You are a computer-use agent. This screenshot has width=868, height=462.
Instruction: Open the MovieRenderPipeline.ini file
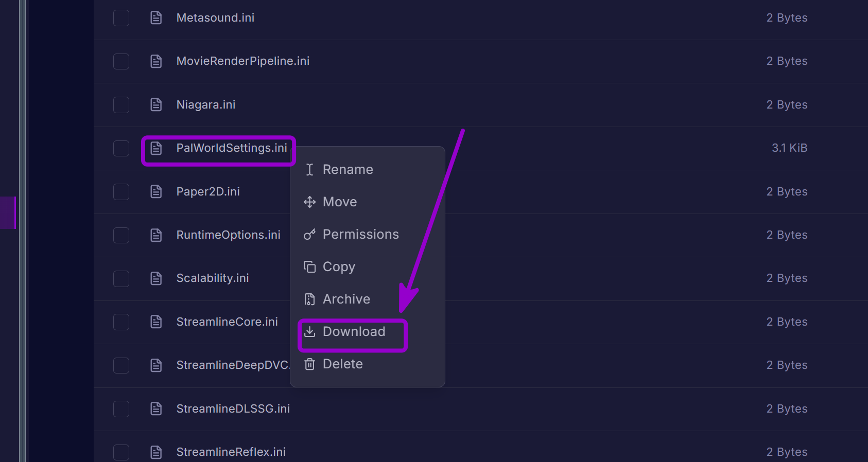243,61
